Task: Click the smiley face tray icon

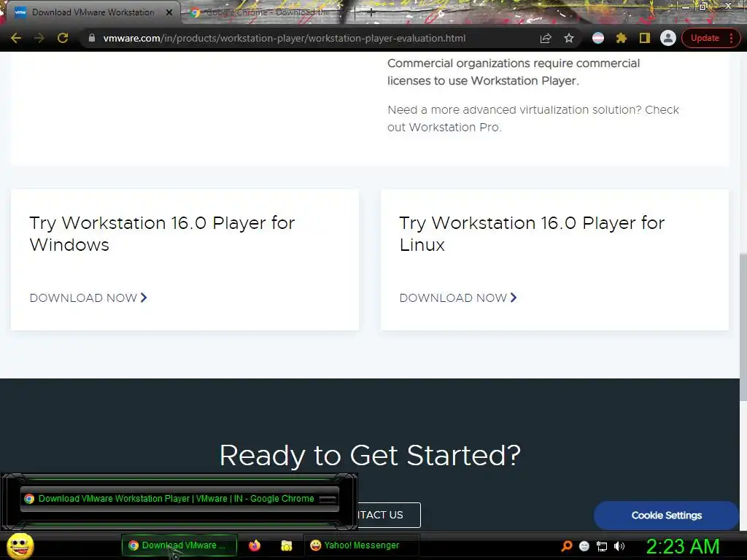Action: pos(584,546)
